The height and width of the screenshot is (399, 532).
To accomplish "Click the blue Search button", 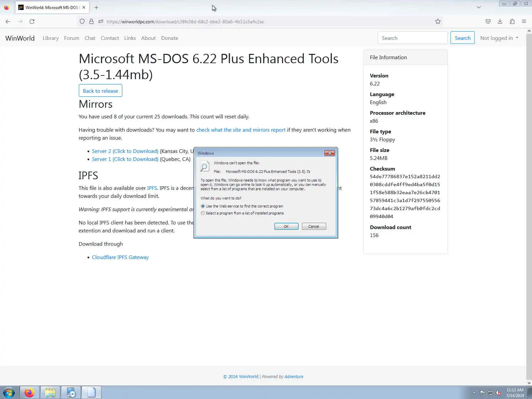I will coord(463,38).
